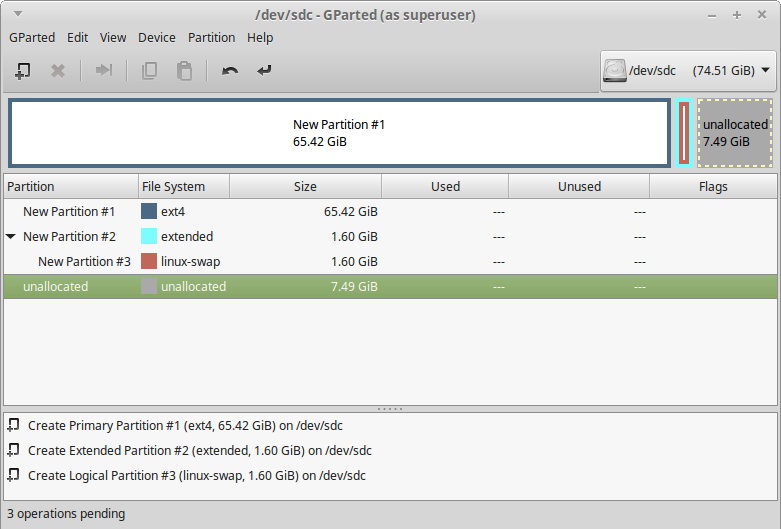Click the linux-swap file system label
Viewport: 781px width, 529px height.
click(190, 262)
